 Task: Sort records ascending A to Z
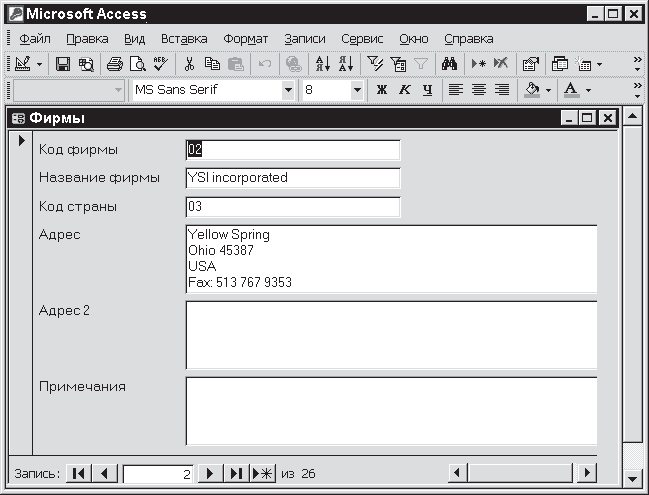(323, 64)
